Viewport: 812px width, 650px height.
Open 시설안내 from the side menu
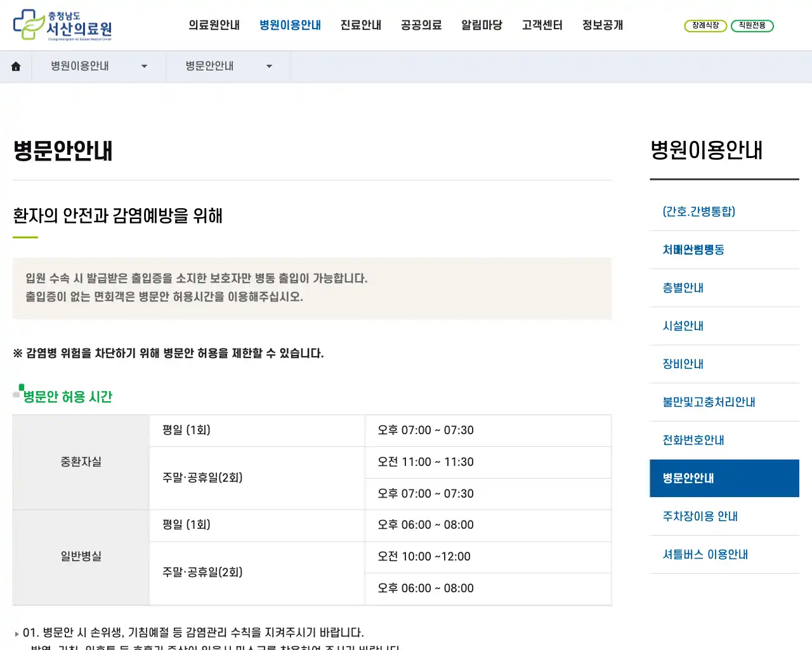pyautogui.click(x=724, y=326)
